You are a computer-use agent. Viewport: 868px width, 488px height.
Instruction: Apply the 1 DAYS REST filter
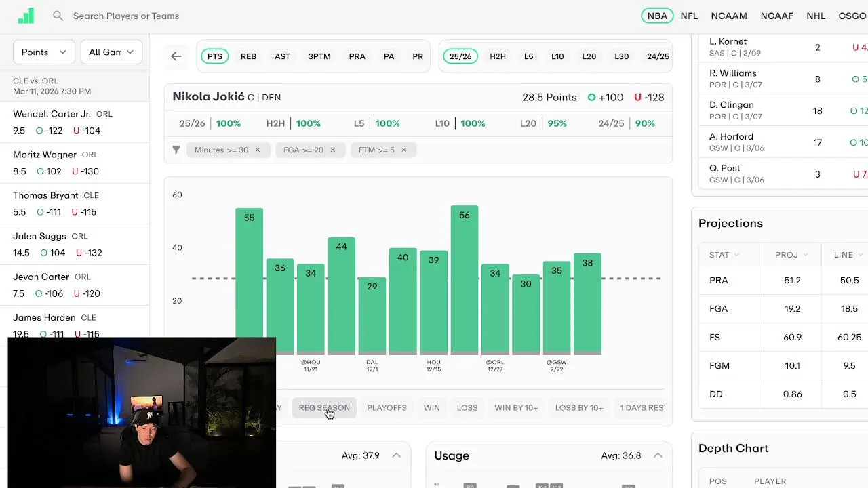642,407
